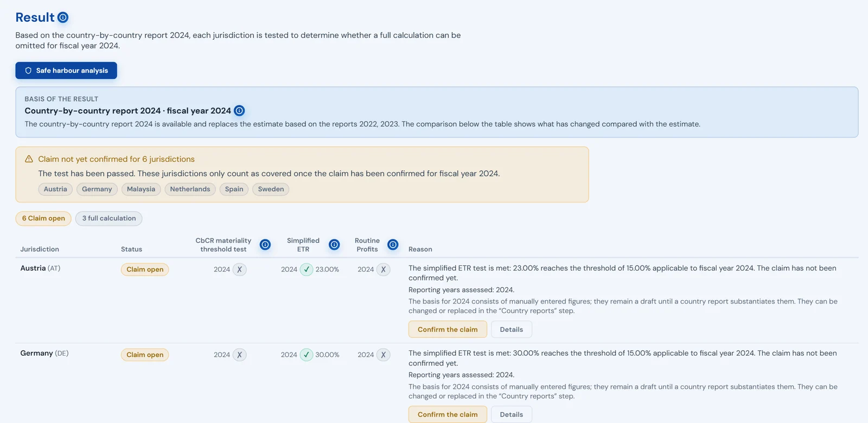Click Austria's Claim open status badge
This screenshot has width=868, height=423.
point(145,269)
